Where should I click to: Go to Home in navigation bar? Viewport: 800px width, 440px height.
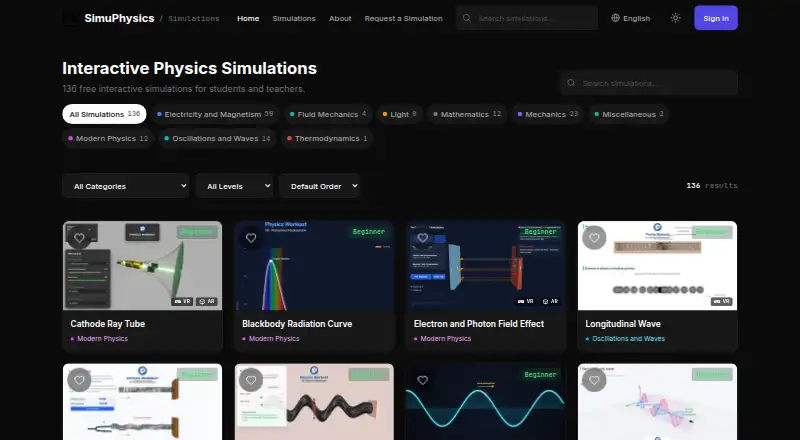(x=248, y=18)
